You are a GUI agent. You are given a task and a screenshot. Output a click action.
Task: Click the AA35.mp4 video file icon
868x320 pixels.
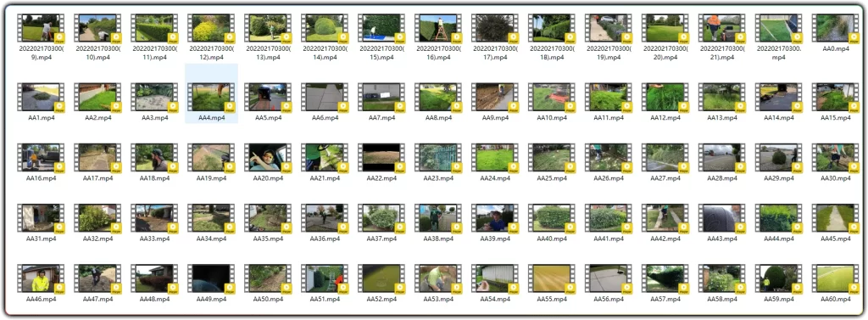point(268,218)
